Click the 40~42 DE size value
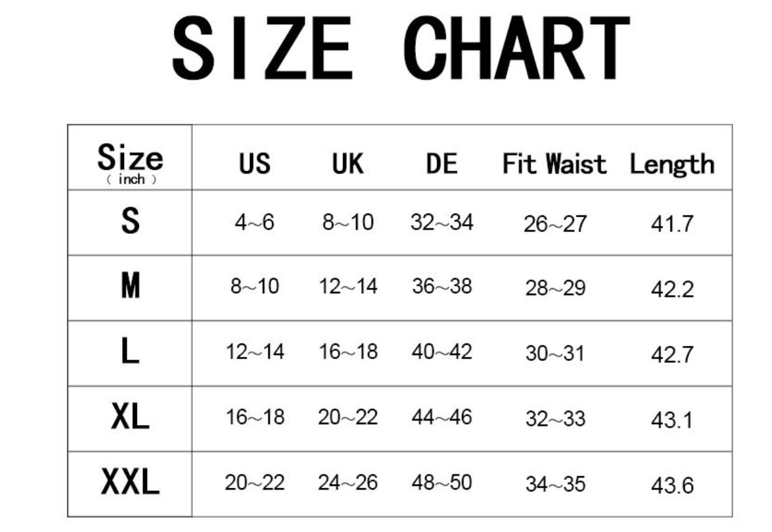 (x=441, y=352)
